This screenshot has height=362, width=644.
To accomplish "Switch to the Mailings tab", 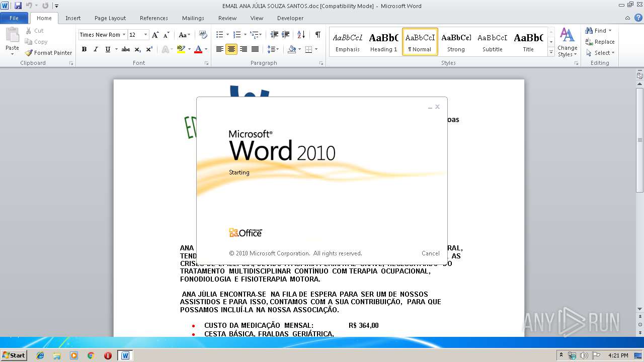I will click(193, 18).
